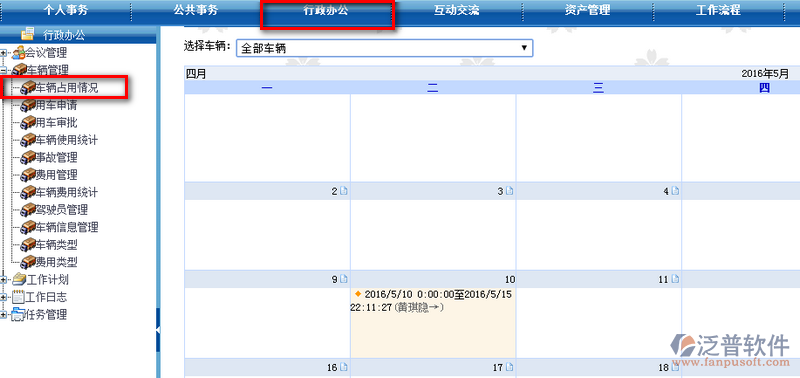This screenshot has height=378, width=800.
Task: Click the 任务管理 folder icon
Action: pyautogui.click(x=18, y=315)
